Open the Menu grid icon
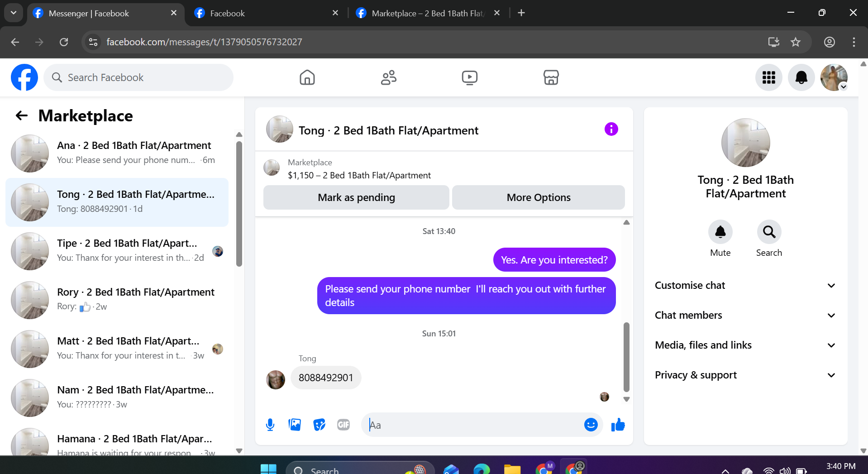 point(769,77)
